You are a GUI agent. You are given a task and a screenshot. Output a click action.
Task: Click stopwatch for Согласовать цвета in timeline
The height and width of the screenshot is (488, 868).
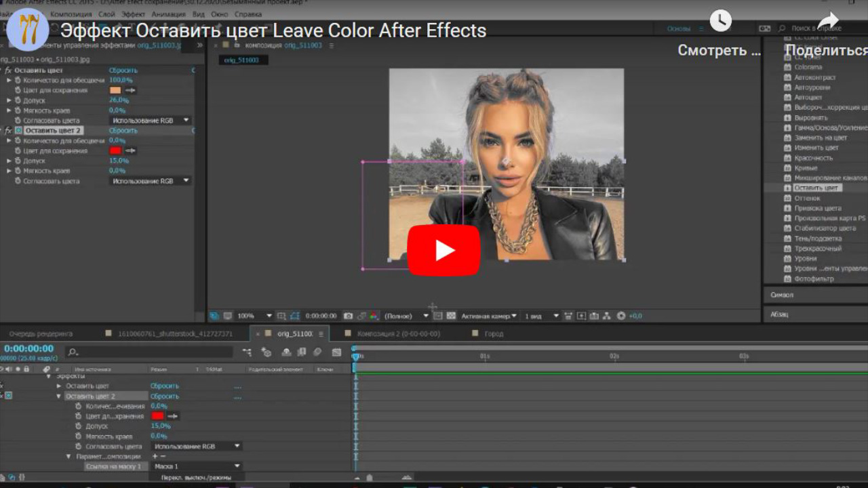point(79,447)
